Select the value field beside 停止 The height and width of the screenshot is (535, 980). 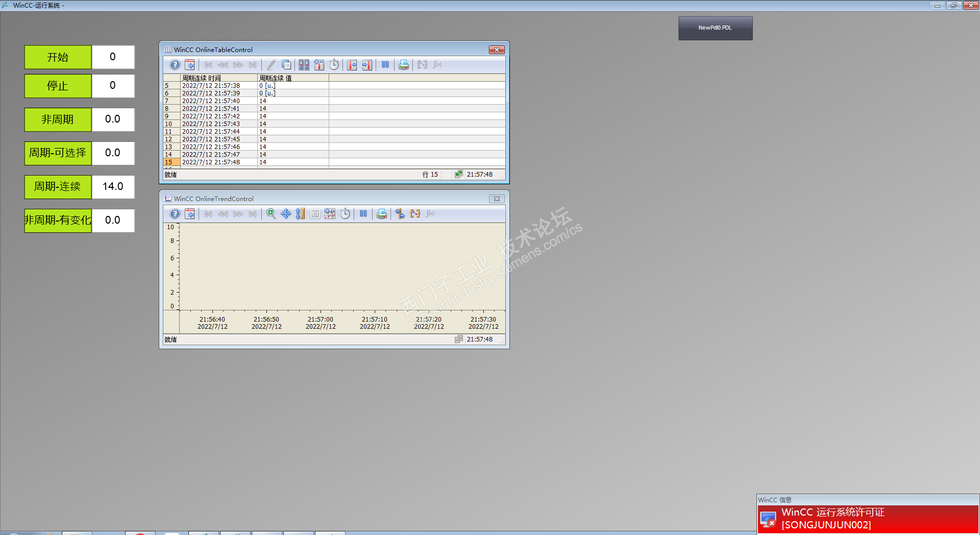113,86
